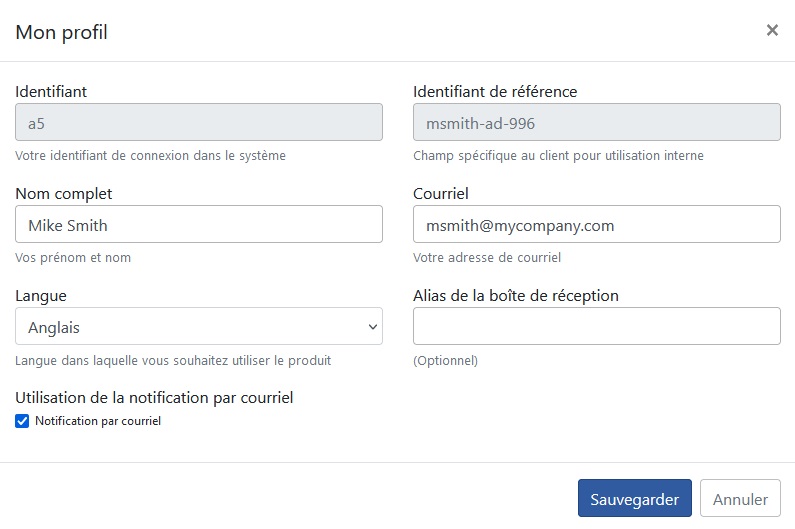Open the Langue dropdown showing Anglais
Screen dimensions: 795x529
[x=199, y=326]
